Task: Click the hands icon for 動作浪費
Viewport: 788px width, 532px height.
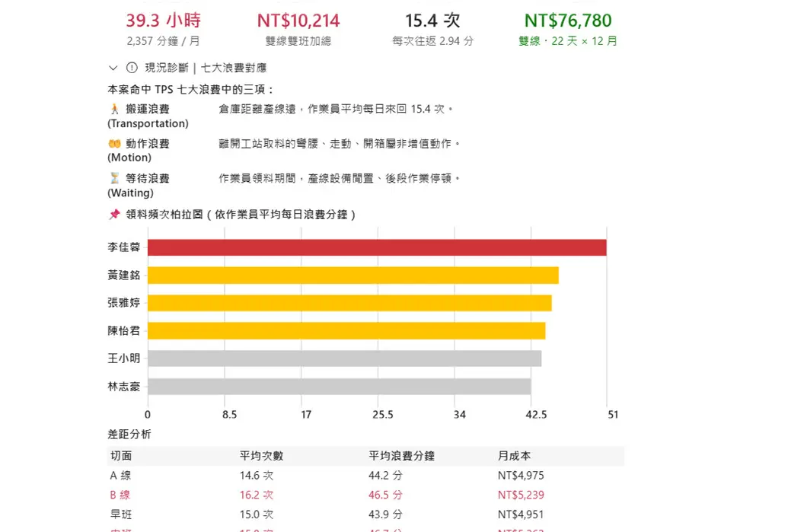Action: point(114,144)
